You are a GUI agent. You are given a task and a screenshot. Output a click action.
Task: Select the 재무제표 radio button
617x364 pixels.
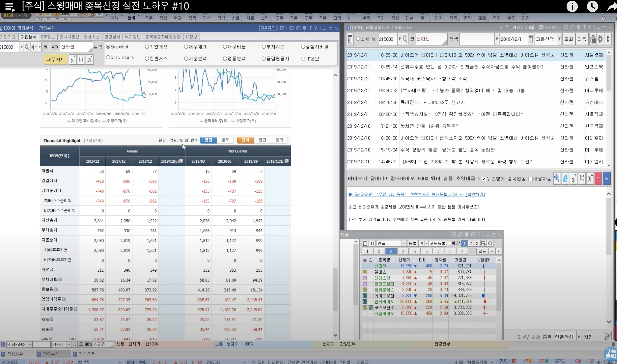[x=186, y=47]
